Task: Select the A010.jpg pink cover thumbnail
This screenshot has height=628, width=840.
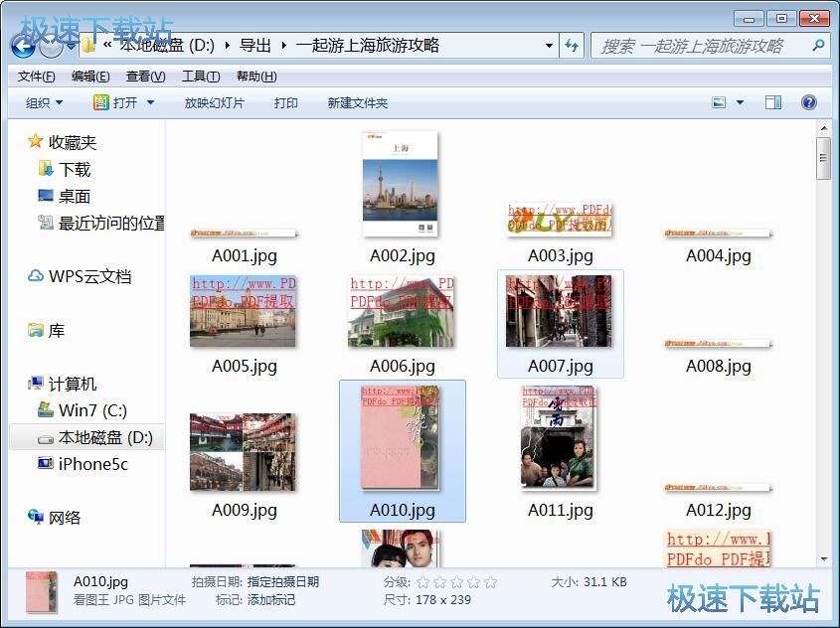Action: coord(401,438)
